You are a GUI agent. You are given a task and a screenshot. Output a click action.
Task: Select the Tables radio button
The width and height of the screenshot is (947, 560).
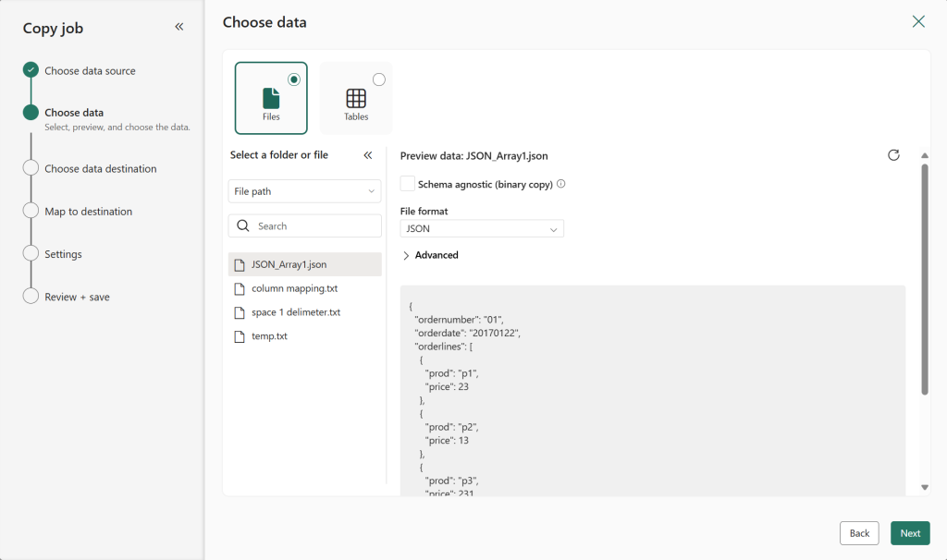tap(379, 79)
